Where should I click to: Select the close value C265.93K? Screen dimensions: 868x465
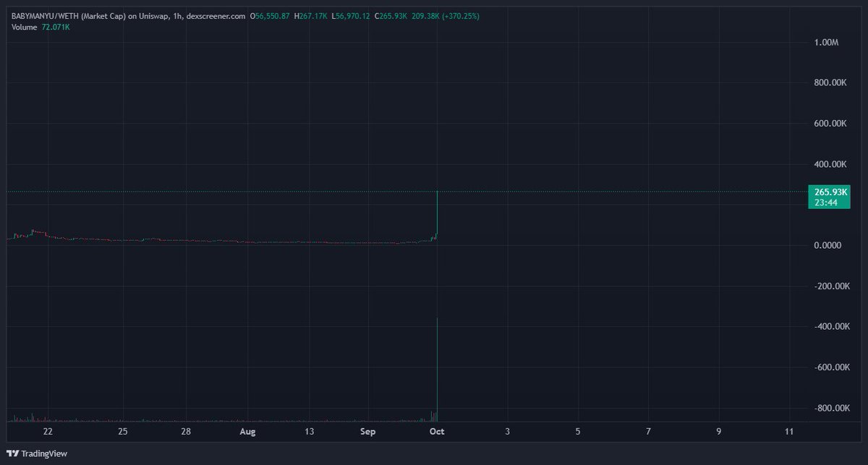point(392,16)
